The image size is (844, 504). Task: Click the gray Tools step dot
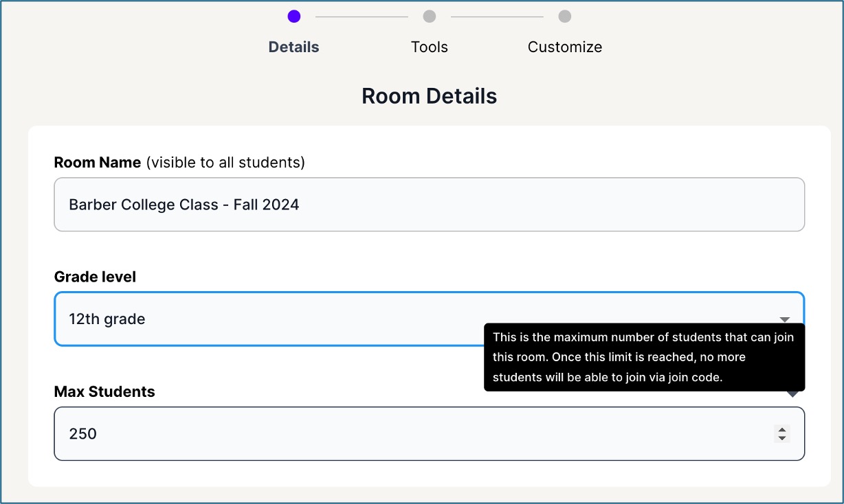[430, 16]
